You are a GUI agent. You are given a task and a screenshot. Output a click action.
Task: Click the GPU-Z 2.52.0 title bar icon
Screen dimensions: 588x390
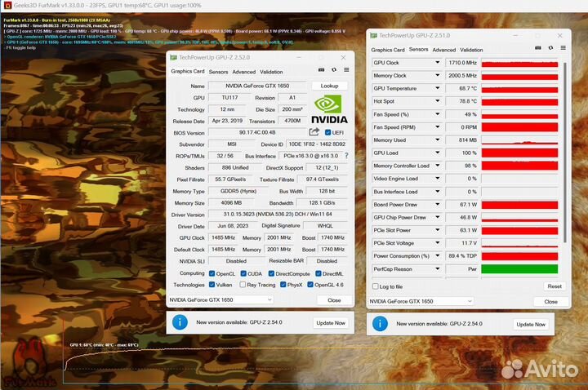pos(173,57)
